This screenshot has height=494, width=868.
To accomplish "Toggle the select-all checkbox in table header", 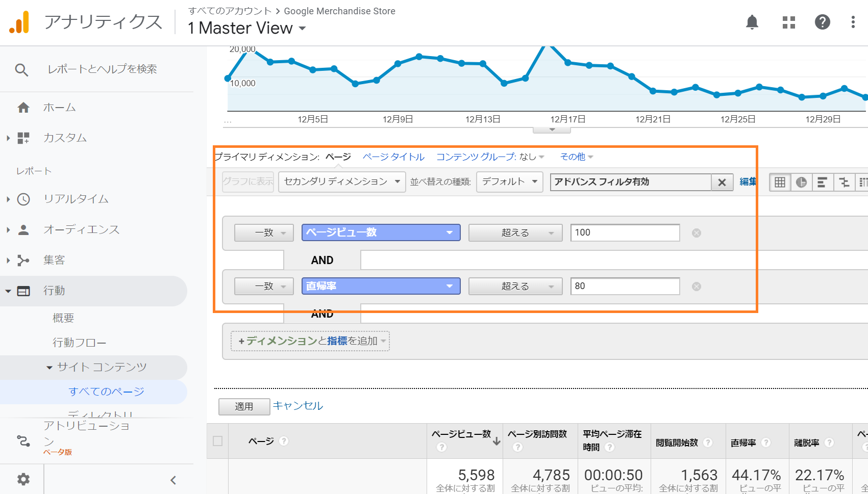I will click(x=218, y=441).
